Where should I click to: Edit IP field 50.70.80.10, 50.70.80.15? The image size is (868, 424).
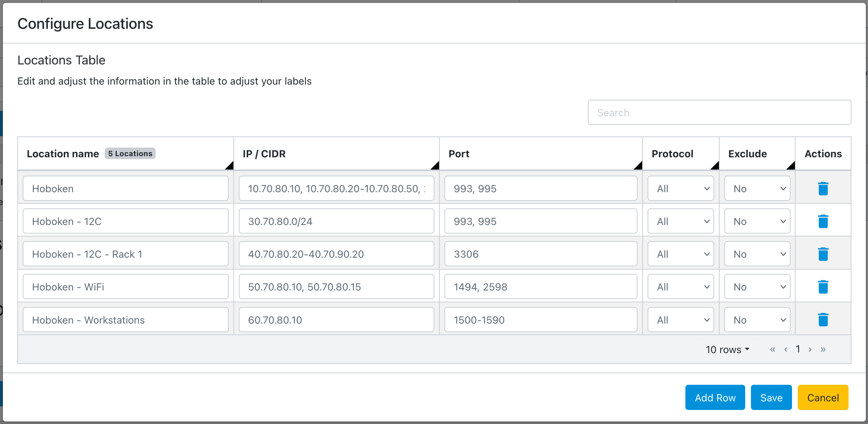[336, 287]
